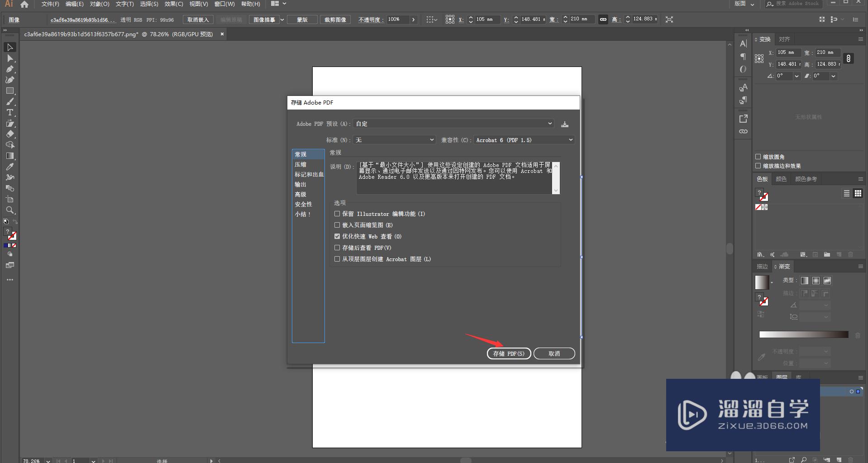Click the gradient fill preview swatch

coord(762,282)
